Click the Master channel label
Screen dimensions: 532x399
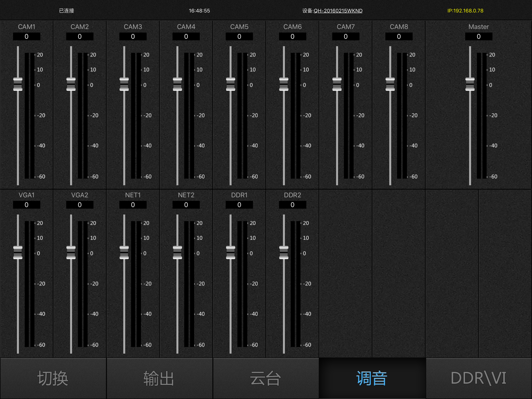479,27
